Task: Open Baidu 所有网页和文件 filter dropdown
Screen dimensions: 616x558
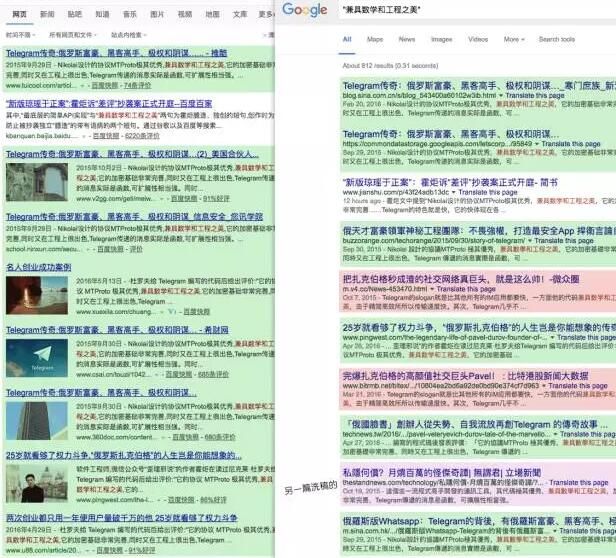Action: 73,35
